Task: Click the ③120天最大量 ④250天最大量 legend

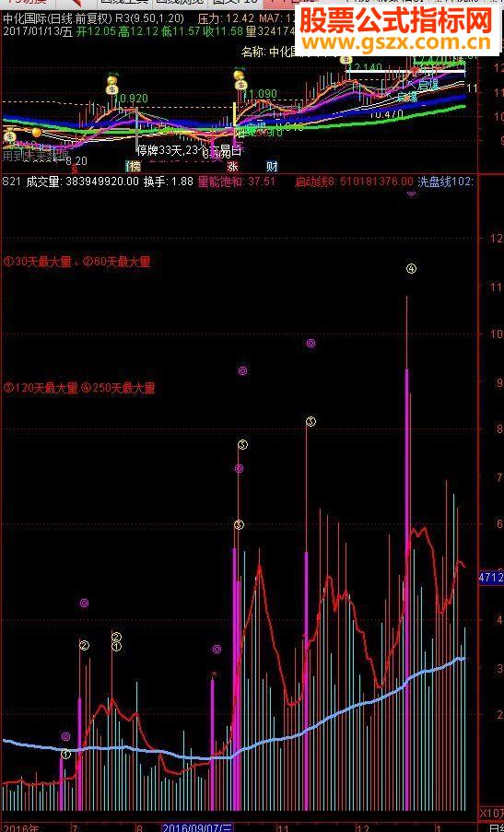Action: 79,388
